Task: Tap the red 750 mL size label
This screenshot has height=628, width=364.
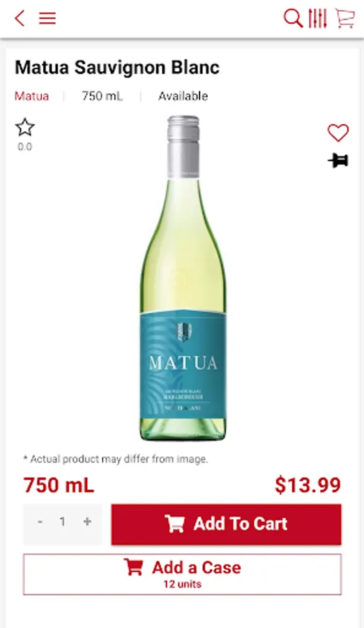Action: (x=59, y=485)
